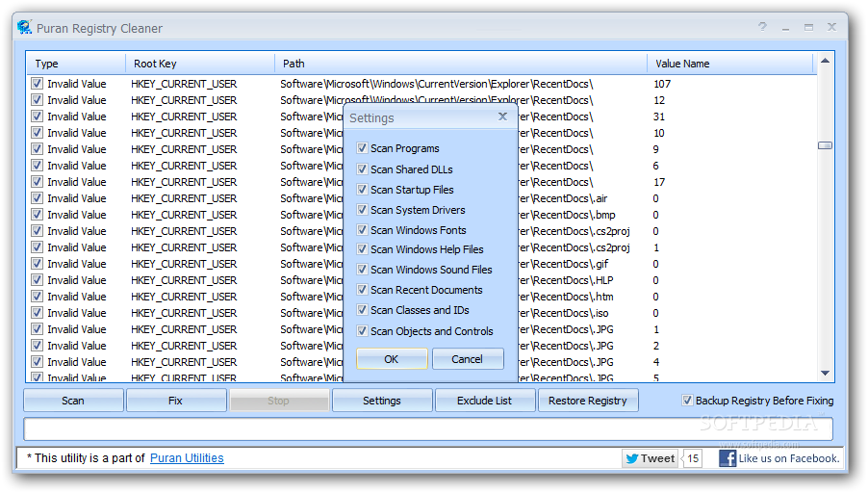Open Settings from the bottom toolbar
The image size is (868, 493).
(381, 401)
